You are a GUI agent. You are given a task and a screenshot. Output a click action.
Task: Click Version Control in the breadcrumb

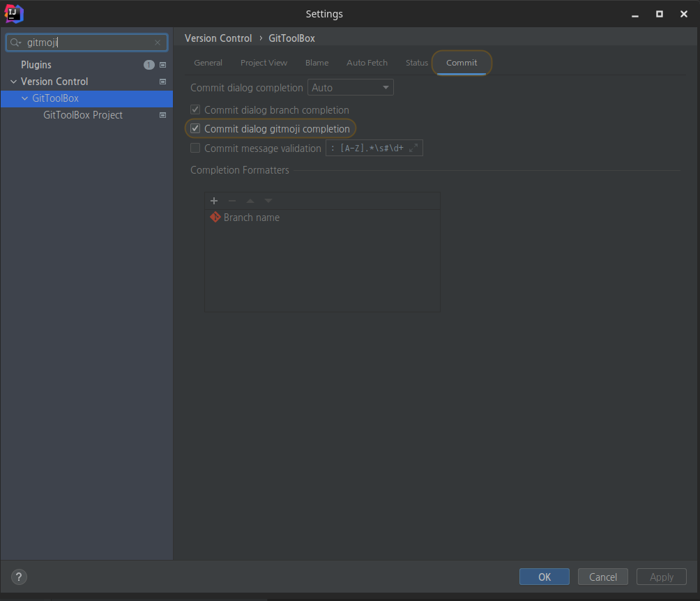pos(218,38)
